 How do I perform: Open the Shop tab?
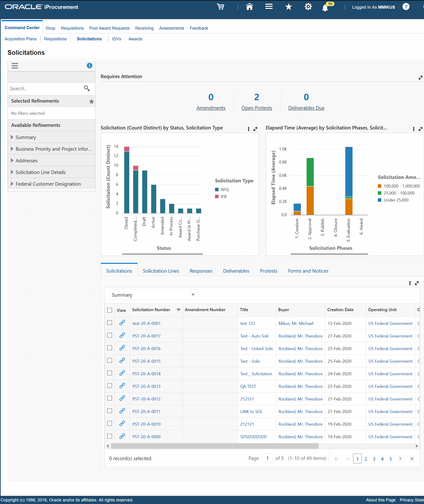click(x=50, y=28)
